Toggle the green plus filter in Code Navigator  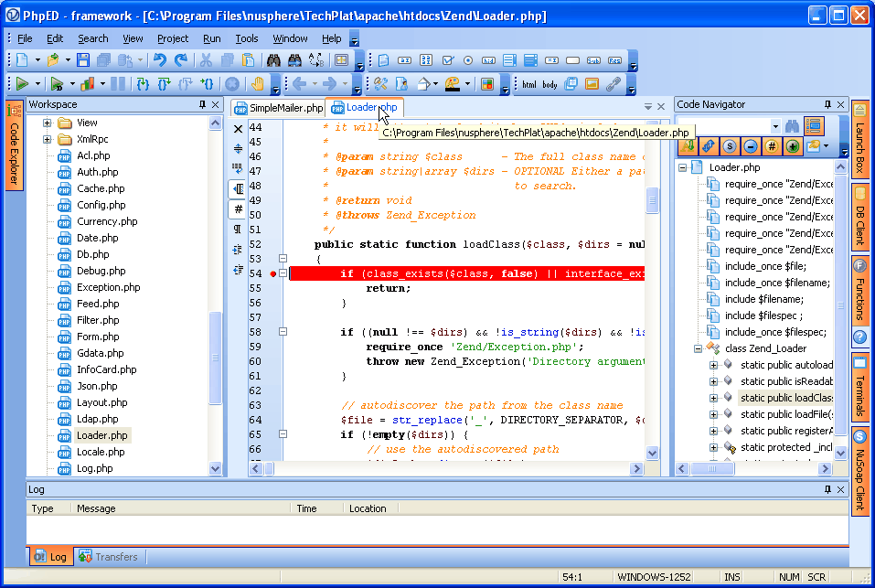(793, 146)
